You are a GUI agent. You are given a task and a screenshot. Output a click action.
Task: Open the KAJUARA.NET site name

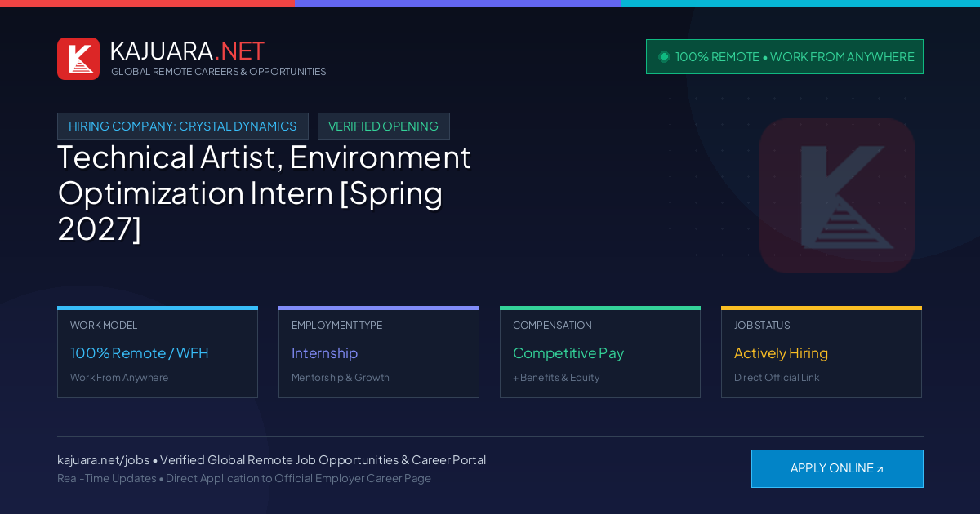(x=187, y=51)
